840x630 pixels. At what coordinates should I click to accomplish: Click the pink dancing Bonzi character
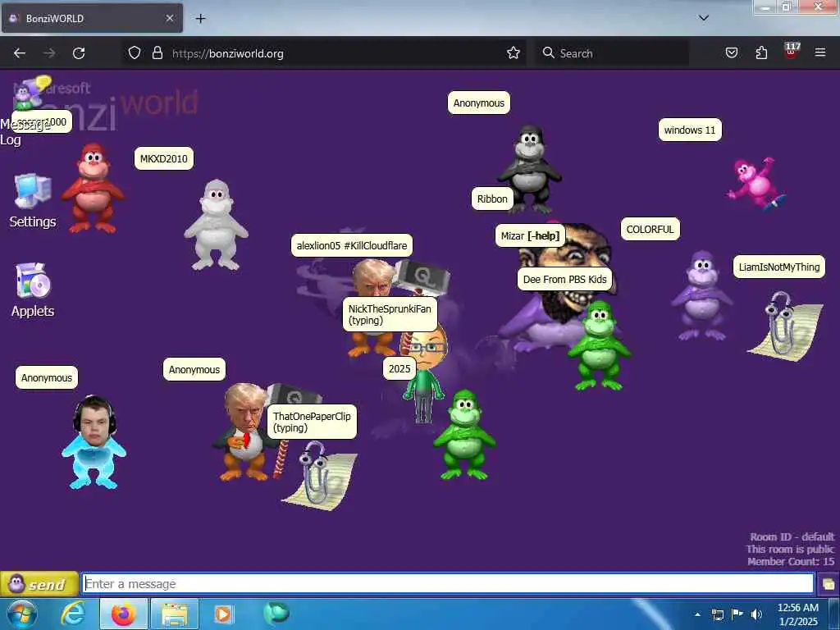[756, 183]
